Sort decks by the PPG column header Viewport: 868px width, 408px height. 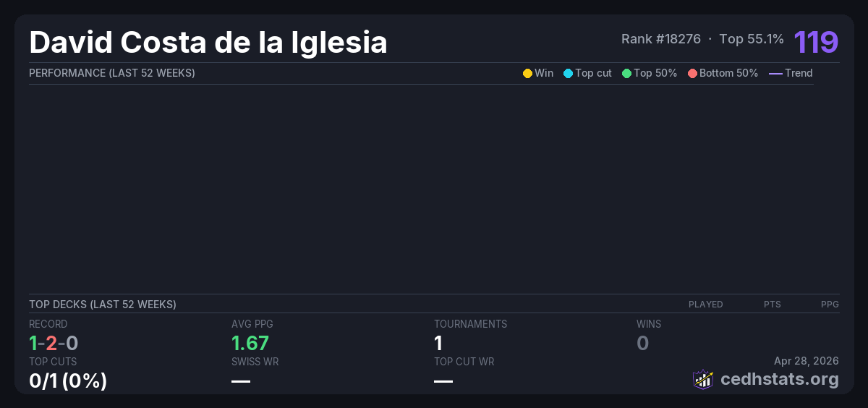click(x=830, y=305)
